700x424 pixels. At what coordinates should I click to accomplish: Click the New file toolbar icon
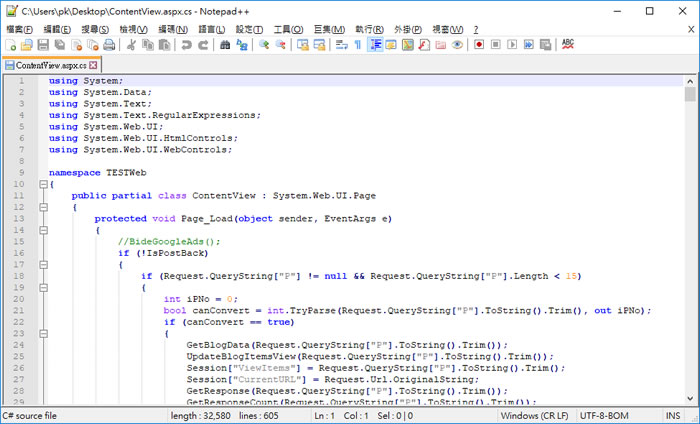point(11,45)
